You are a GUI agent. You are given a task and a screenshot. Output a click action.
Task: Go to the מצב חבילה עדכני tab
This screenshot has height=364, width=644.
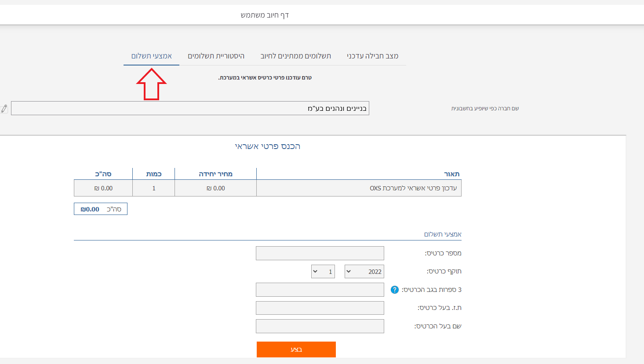pos(372,56)
